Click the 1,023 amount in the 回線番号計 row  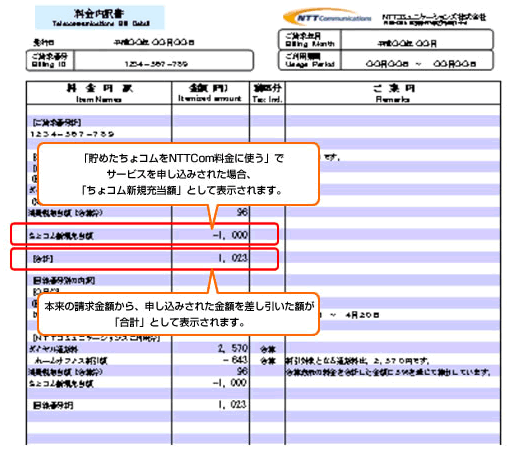232,404
